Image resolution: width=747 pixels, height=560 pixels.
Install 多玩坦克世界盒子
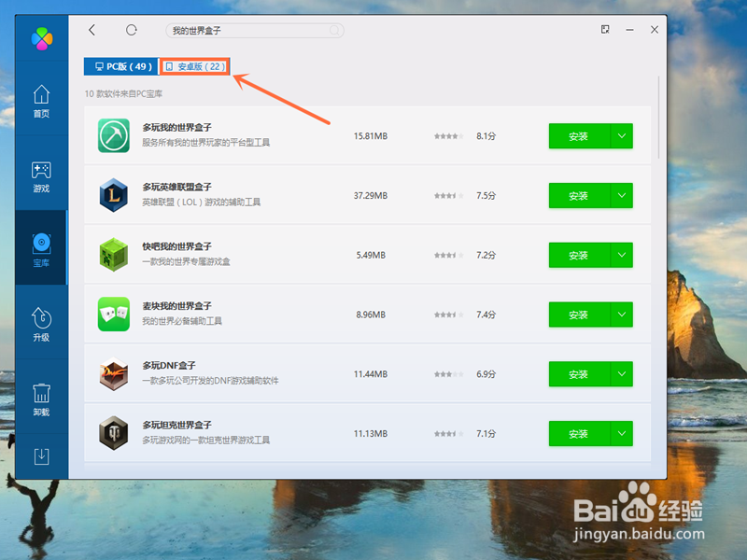click(x=579, y=434)
